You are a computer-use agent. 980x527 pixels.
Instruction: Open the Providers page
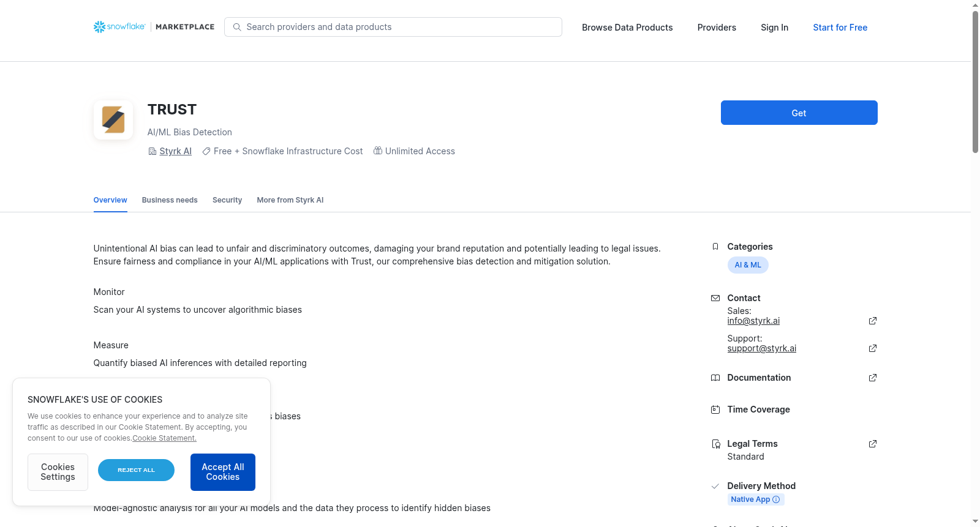pos(717,28)
